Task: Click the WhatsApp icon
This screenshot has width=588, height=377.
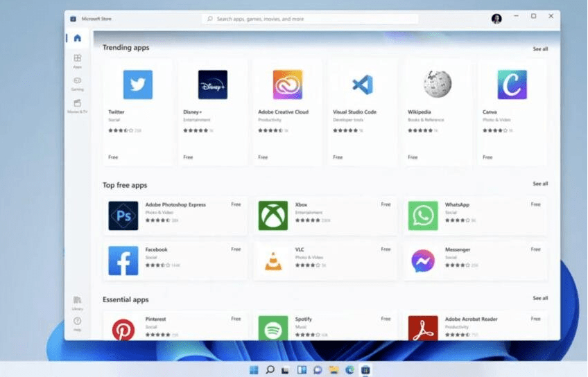Action: 422,216
